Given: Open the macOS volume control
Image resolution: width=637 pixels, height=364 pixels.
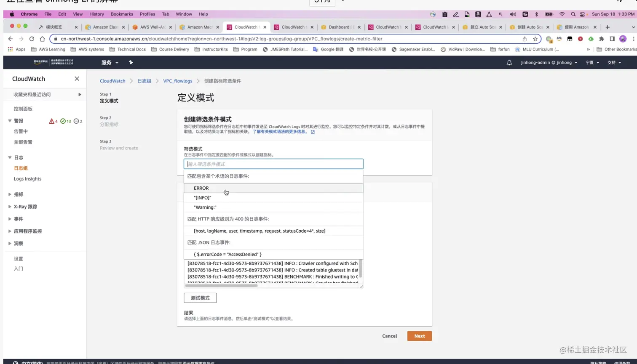Looking at the screenshot, I should click(513, 14).
